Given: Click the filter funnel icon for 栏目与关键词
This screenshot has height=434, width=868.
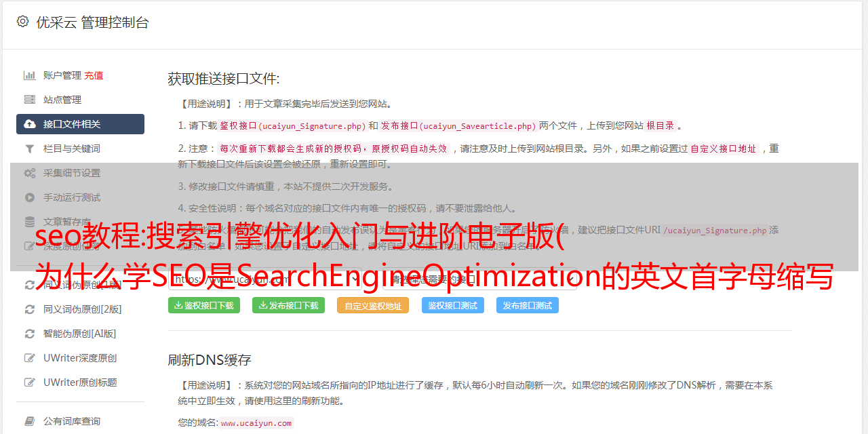Looking at the screenshot, I should [30, 149].
